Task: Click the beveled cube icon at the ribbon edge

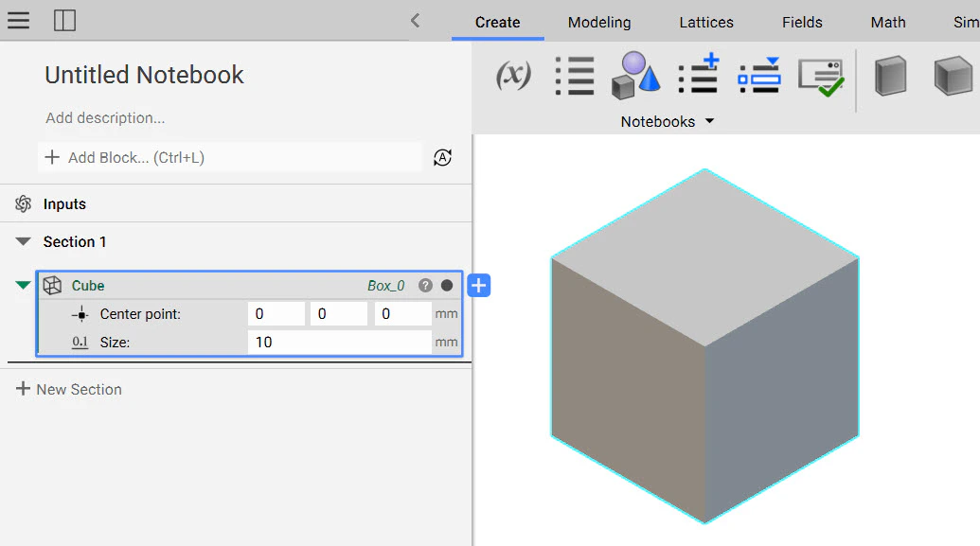Action: 953,76
